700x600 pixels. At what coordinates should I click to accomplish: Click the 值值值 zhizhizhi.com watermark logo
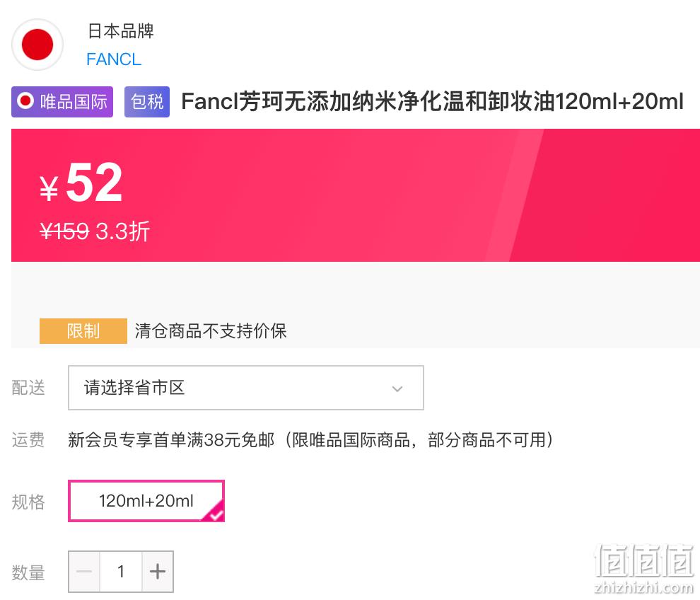click(643, 568)
